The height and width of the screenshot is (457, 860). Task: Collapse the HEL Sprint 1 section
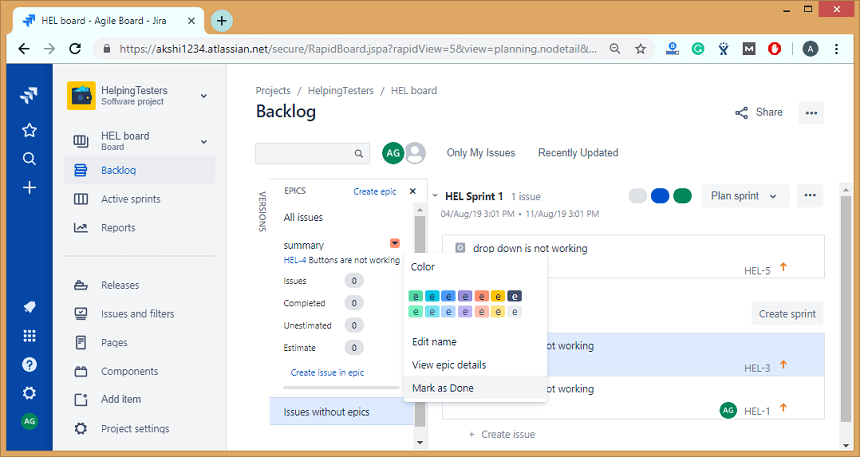click(435, 197)
